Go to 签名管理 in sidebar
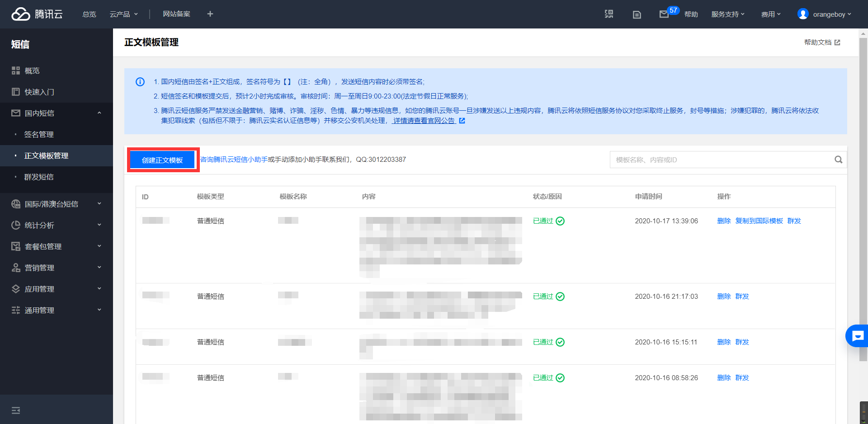Image resolution: width=868 pixels, height=424 pixels. [x=39, y=134]
